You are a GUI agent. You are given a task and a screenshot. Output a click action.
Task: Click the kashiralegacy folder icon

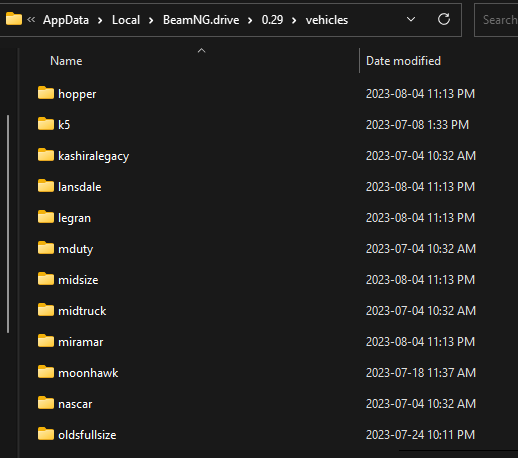pos(46,155)
